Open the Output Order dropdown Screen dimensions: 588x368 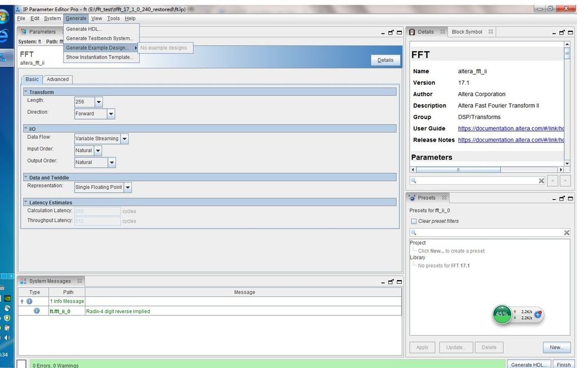point(111,162)
